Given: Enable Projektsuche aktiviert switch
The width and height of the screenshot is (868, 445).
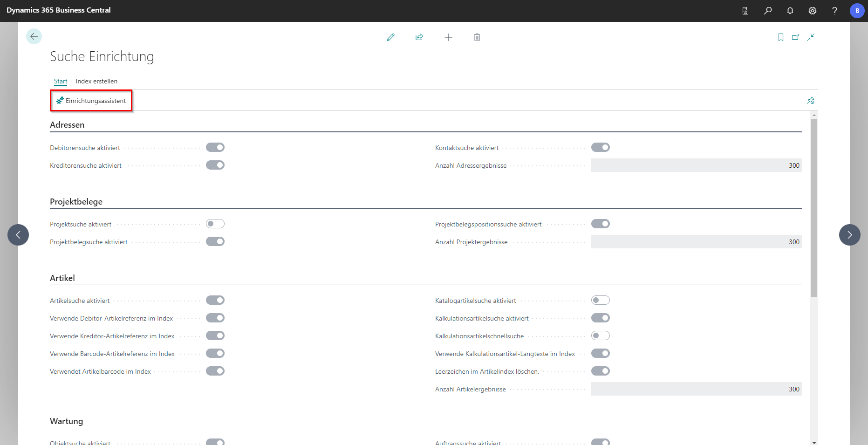Looking at the screenshot, I should (x=215, y=224).
